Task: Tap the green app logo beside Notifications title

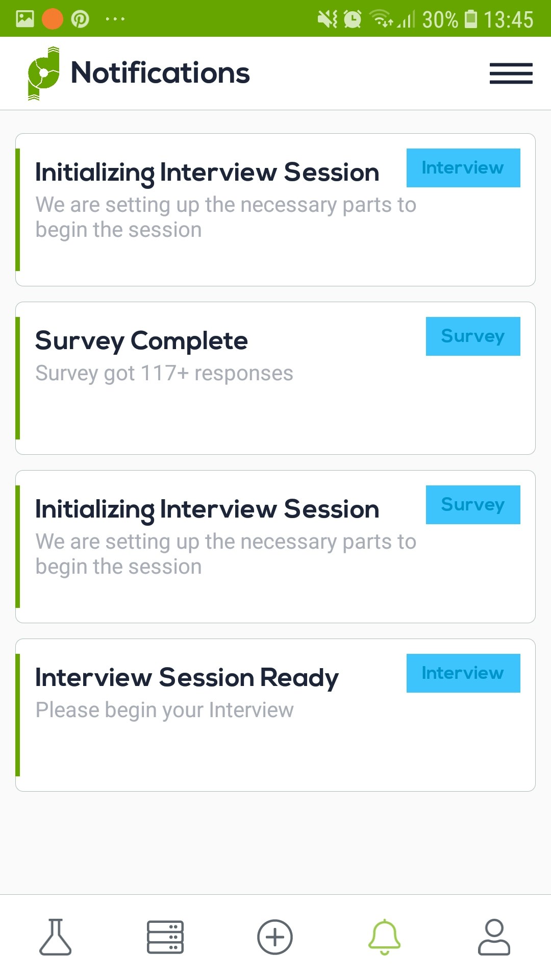Action: tap(43, 73)
